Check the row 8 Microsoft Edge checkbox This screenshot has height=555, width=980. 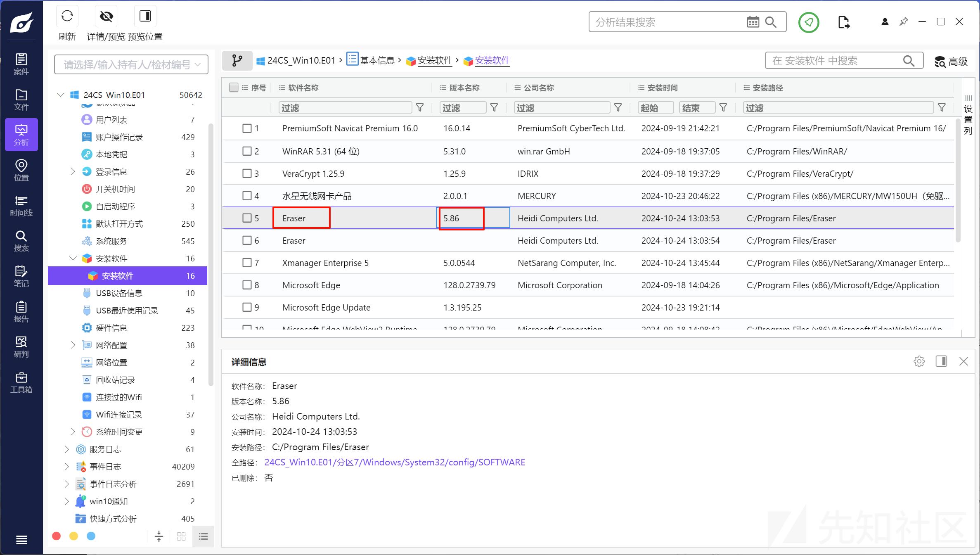247,285
